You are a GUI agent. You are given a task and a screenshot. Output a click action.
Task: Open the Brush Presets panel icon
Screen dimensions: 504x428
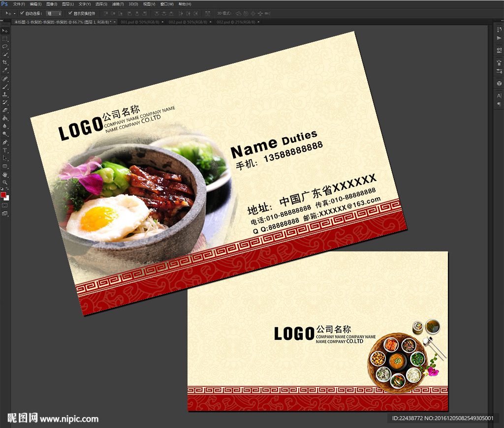click(499, 62)
